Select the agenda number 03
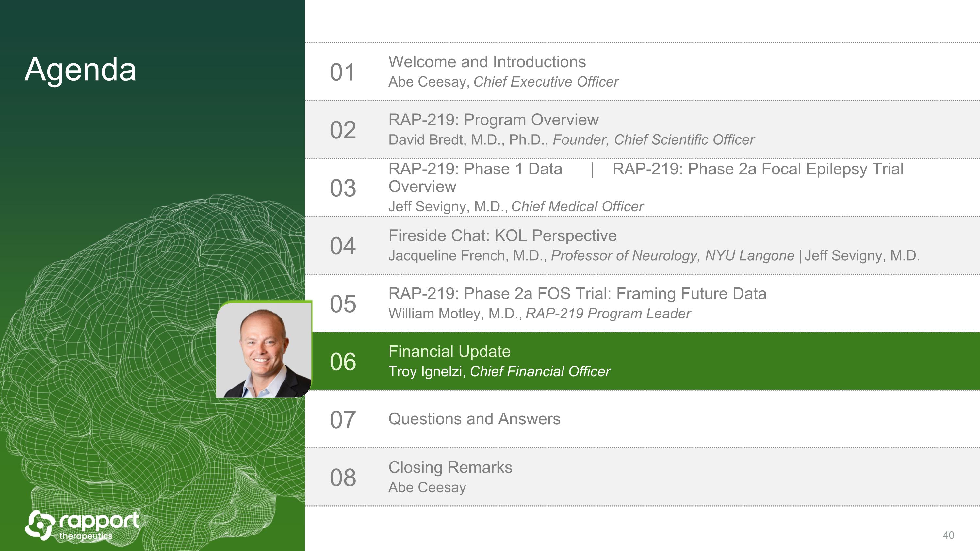The height and width of the screenshot is (551, 980). 343,188
